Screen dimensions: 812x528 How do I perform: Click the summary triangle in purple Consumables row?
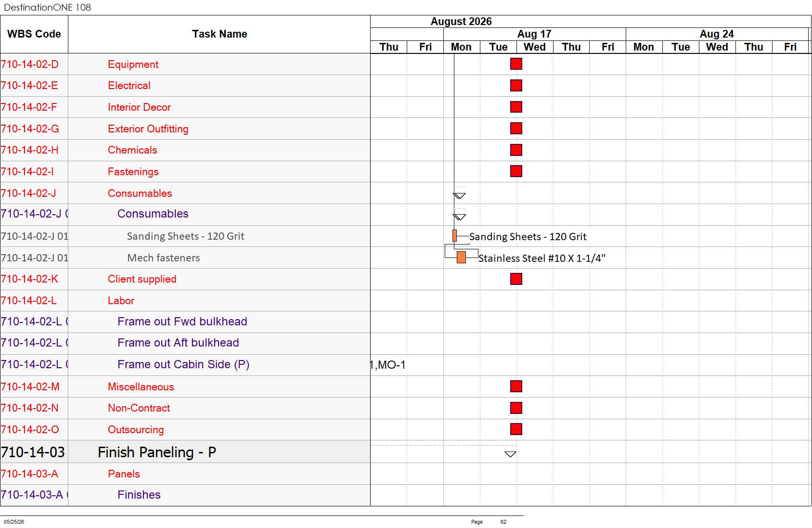(459, 217)
